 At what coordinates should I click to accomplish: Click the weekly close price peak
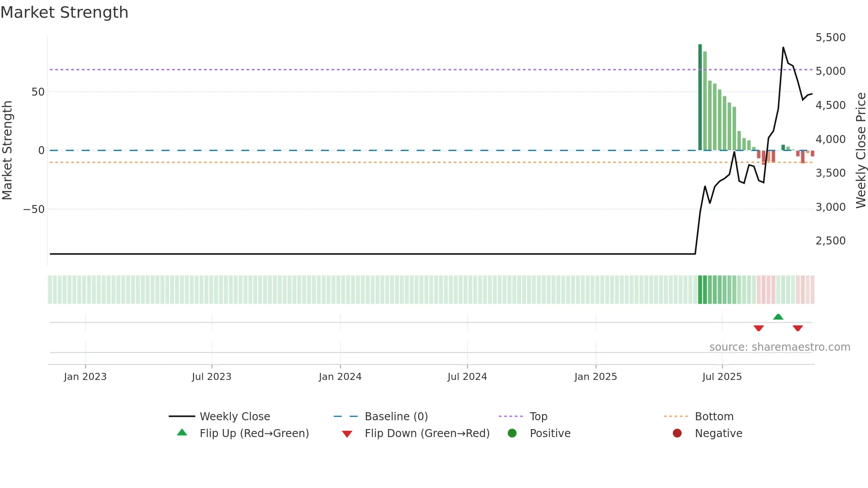(x=783, y=47)
